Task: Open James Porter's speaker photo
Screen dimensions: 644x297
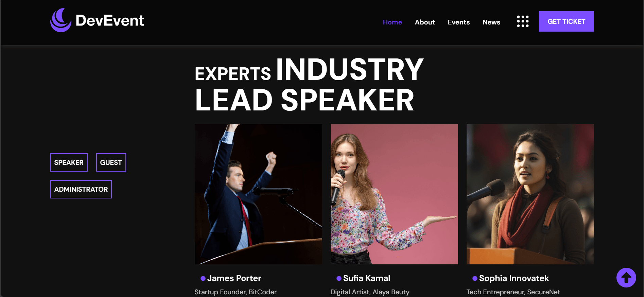Action: pos(258,194)
